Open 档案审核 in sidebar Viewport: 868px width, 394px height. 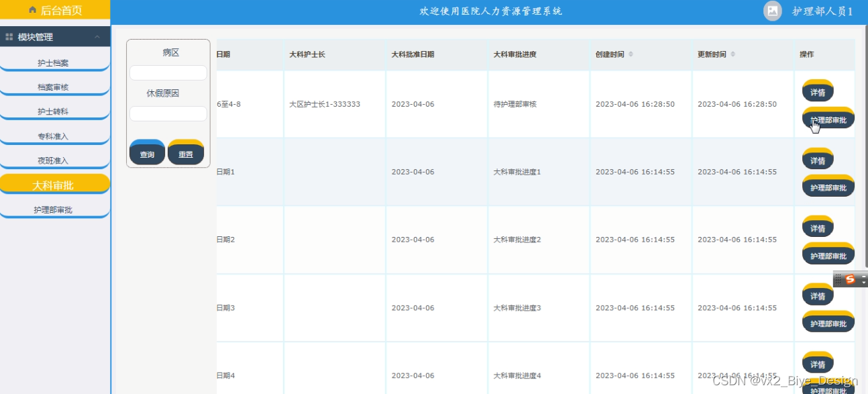[54, 87]
